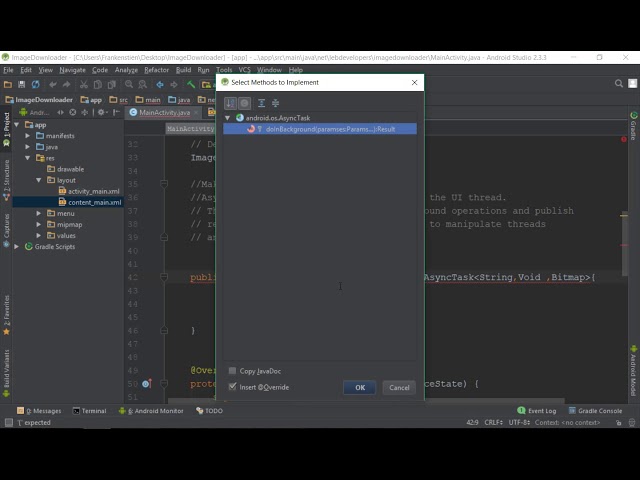Screen dimensions: 640x480
Task: Select the drawable folder
Action: (x=65, y=169)
